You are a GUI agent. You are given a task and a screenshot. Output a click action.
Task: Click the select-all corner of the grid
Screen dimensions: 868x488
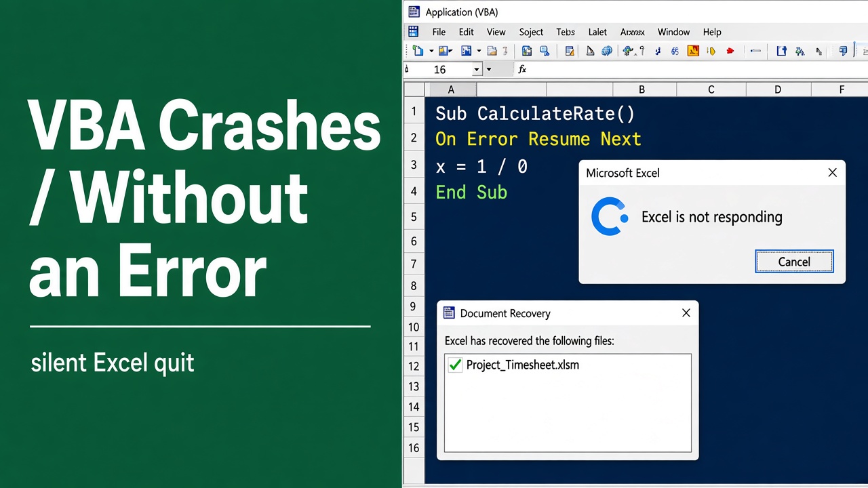[414, 89]
